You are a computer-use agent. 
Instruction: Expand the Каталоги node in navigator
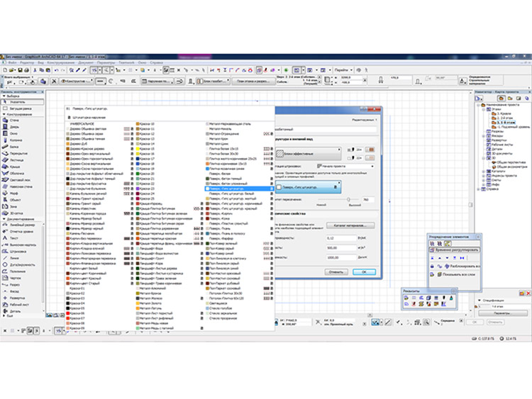point(484,170)
